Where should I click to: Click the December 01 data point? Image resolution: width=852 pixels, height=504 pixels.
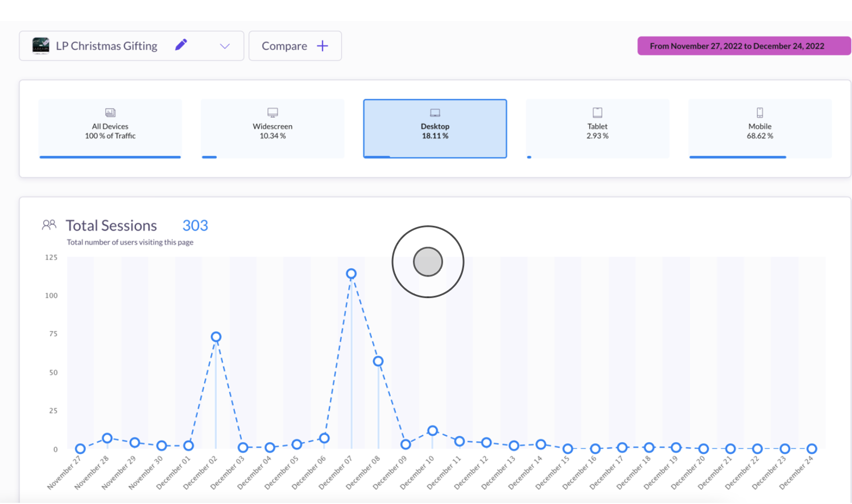pos(189,445)
